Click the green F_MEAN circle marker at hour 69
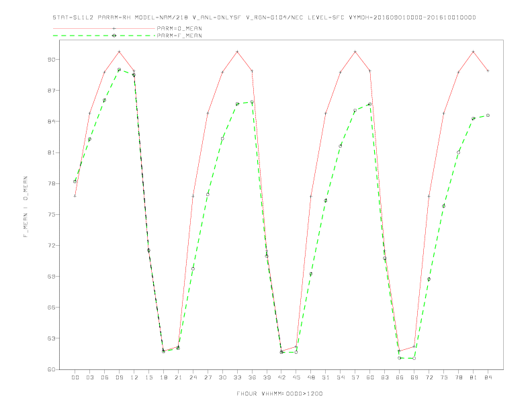The image size is (532, 411). coord(414,358)
